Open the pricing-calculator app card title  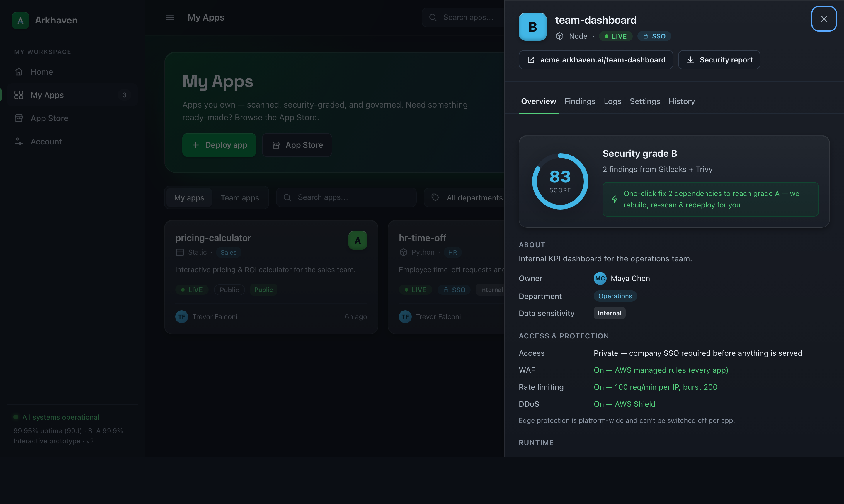[x=213, y=238]
